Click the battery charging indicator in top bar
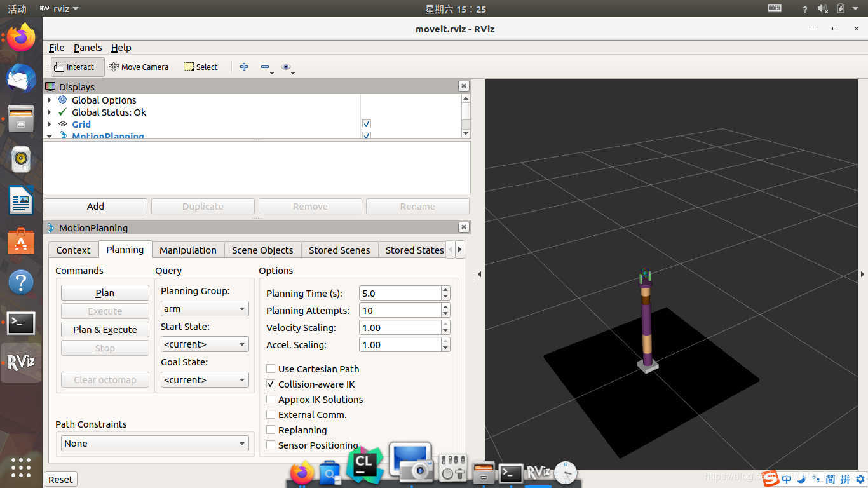Image resolution: width=868 pixels, height=488 pixels. pyautogui.click(x=841, y=8)
